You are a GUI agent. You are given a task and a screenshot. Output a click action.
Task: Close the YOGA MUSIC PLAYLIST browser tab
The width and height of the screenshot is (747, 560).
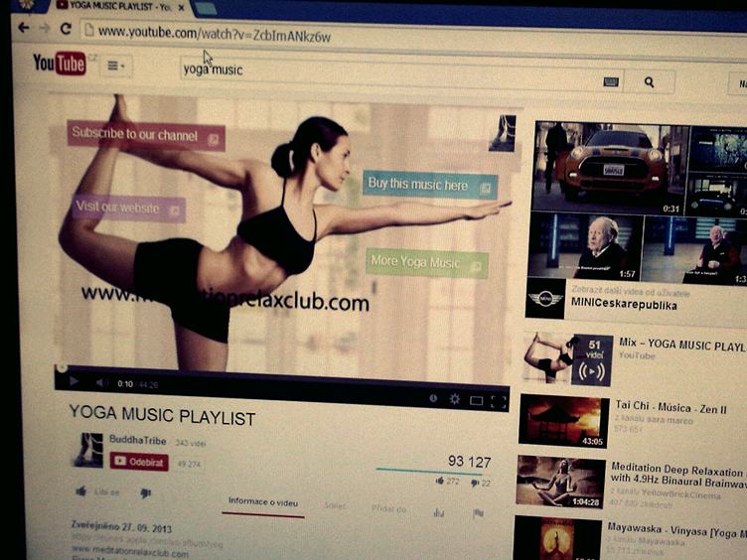point(181,7)
